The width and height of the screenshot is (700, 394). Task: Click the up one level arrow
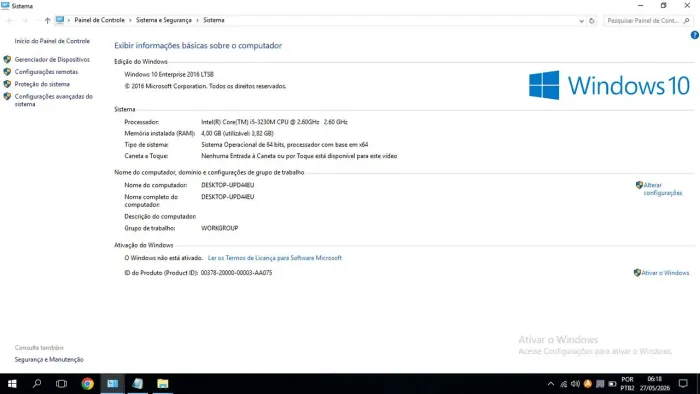click(x=47, y=21)
